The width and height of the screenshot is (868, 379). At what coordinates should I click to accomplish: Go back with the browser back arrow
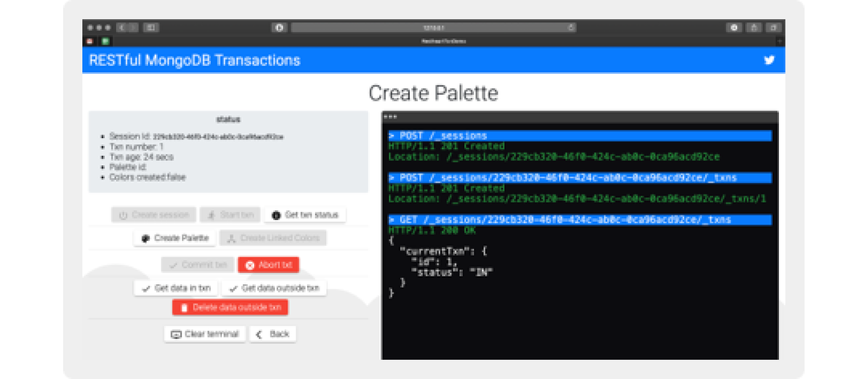point(122,27)
